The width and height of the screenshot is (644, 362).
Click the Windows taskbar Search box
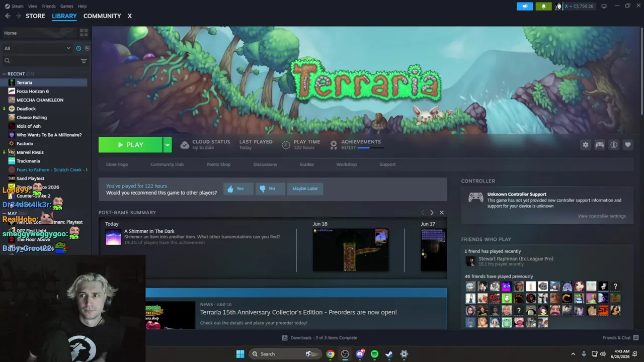pyautogui.click(x=284, y=354)
